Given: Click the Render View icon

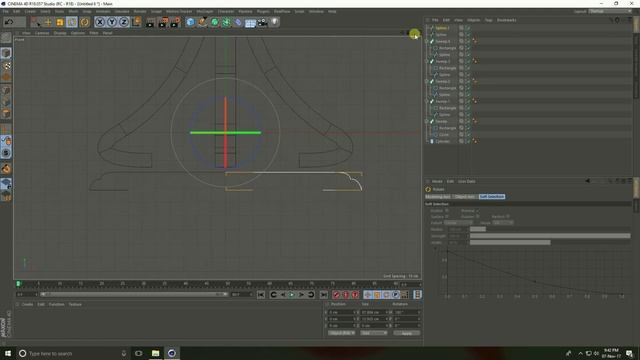Looking at the screenshot, I should 150,22.
